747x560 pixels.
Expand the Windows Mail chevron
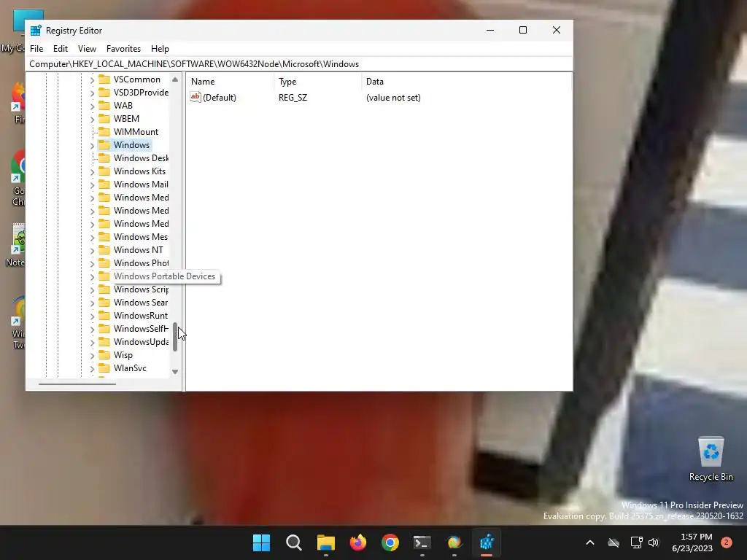pyautogui.click(x=93, y=184)
